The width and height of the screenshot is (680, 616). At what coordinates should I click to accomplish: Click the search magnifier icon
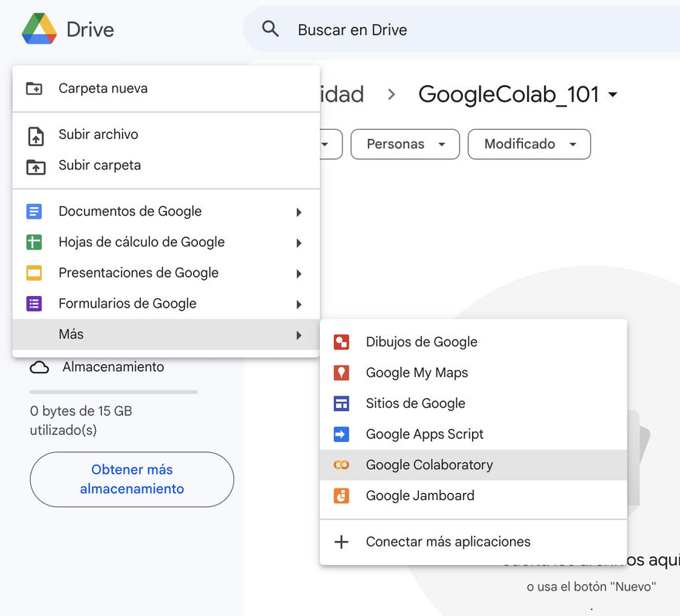[270, 29]
